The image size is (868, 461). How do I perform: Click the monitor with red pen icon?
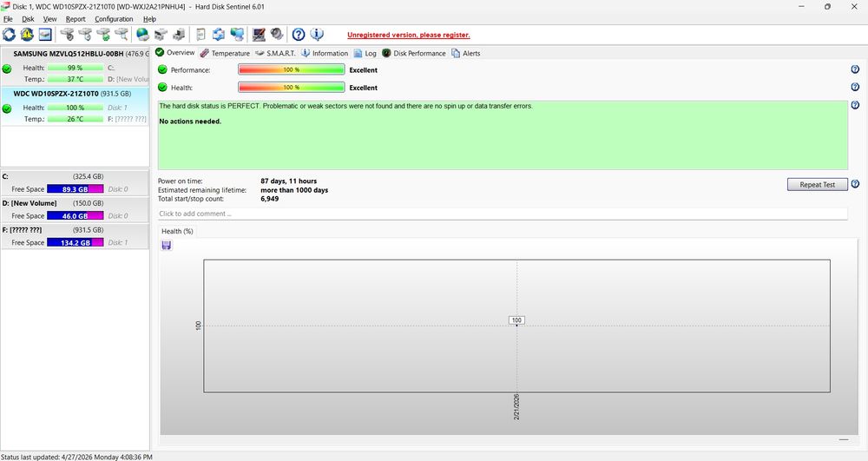[259, 35]
